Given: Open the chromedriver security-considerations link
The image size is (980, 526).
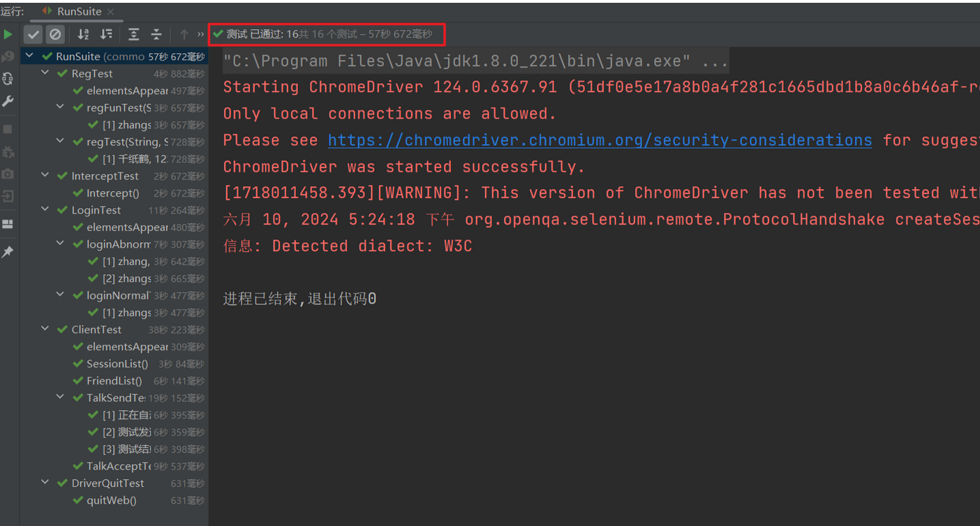Looking at the screenshot, I should click(x=600, y=140).
